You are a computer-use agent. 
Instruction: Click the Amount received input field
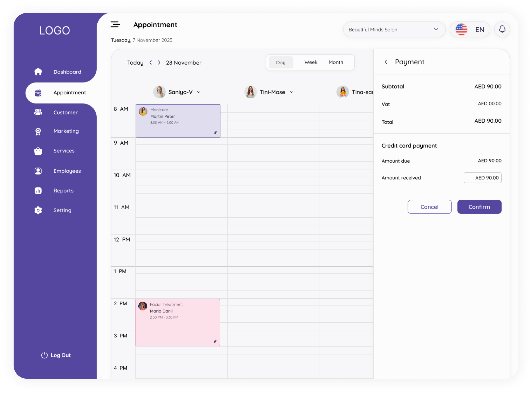(x=482, y=178)
